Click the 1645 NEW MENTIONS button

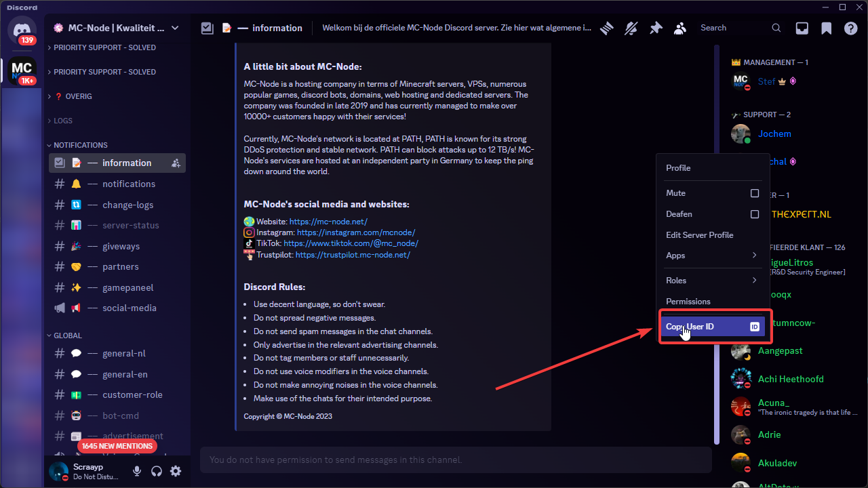(x=117, y=446)
